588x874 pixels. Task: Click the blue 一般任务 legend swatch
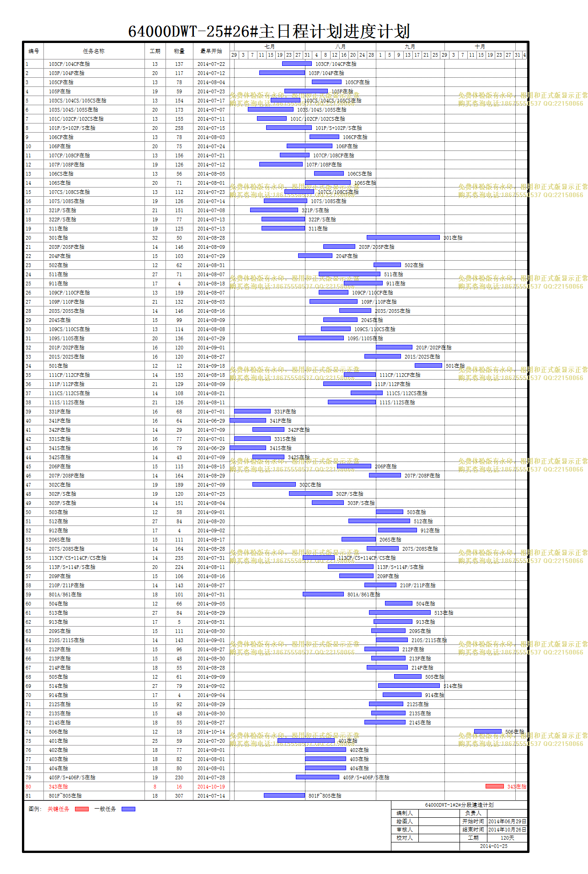128,809
